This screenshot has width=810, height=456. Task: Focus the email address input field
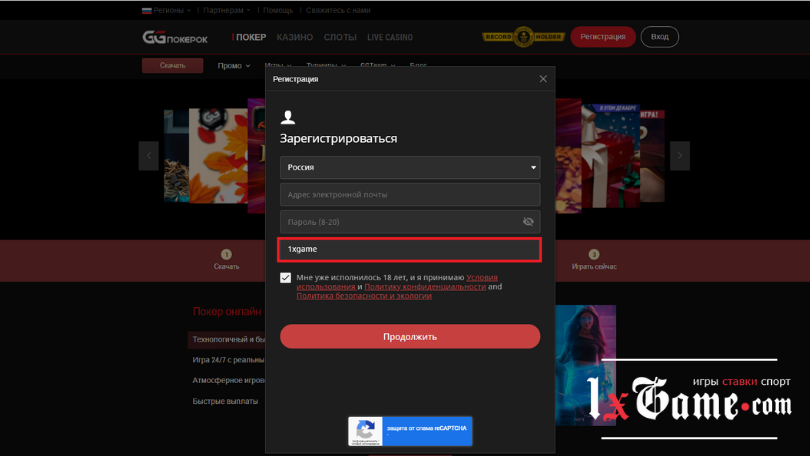tap(410, 195)
